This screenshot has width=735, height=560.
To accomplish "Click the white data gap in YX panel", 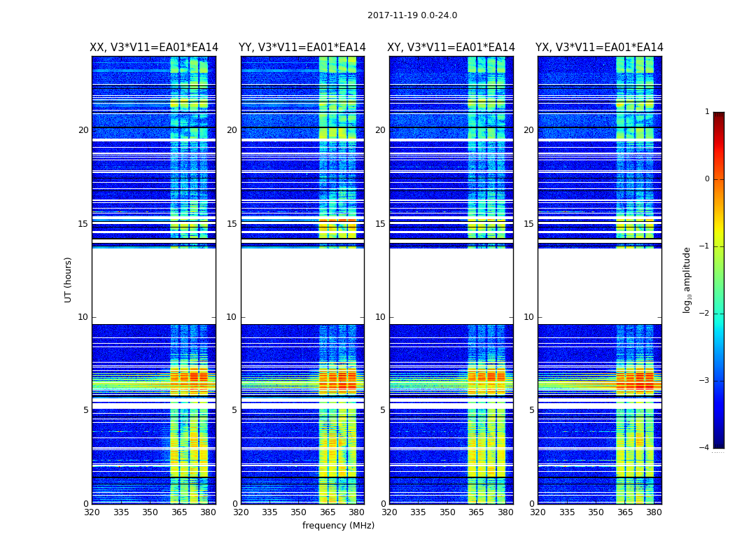I will [x=599, y=286].
